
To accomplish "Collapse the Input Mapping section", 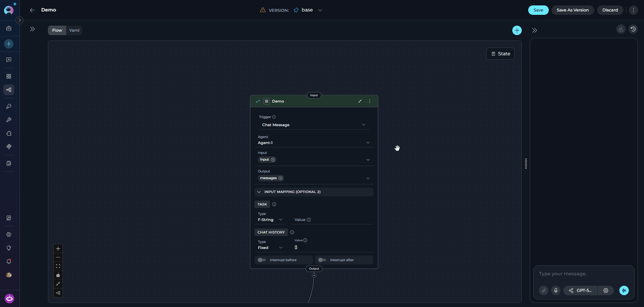I will click(x=314, y=192).
